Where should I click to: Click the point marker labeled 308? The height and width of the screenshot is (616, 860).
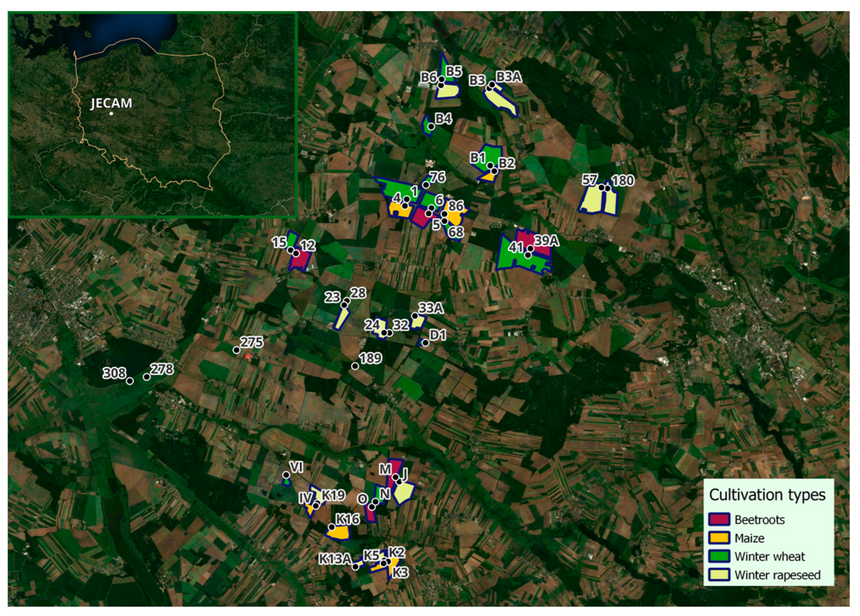point(130,381)
